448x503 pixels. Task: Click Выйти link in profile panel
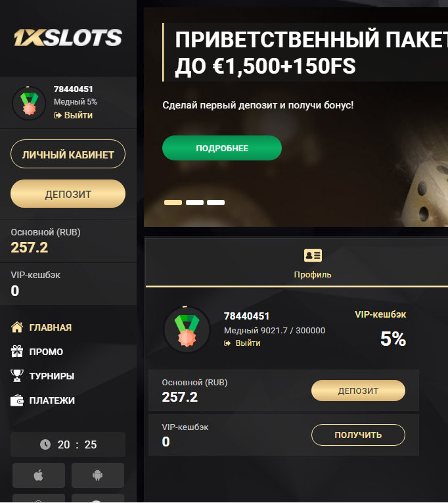[x=242, y=343]
